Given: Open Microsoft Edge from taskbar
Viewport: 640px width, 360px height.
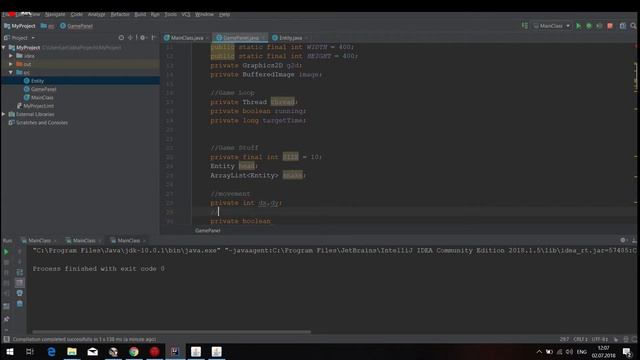Looking at the screenshot, I should tap(51, 351).
